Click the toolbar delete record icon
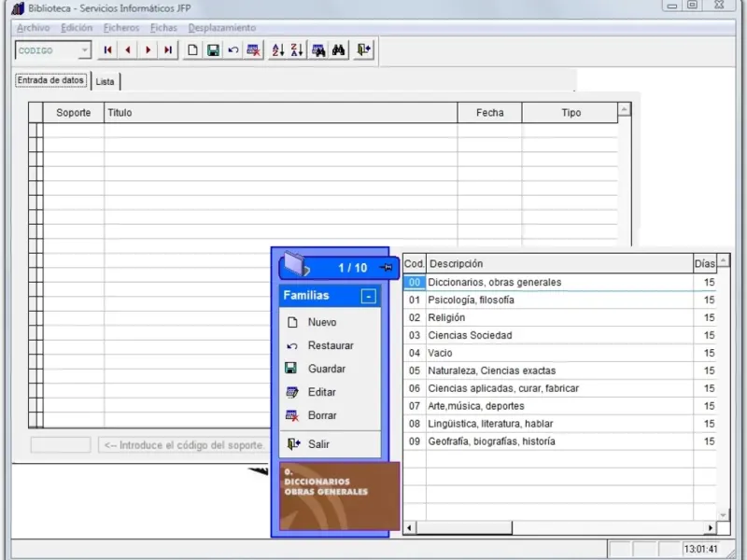Screen dimensions: 747x560 pos(253,50)
